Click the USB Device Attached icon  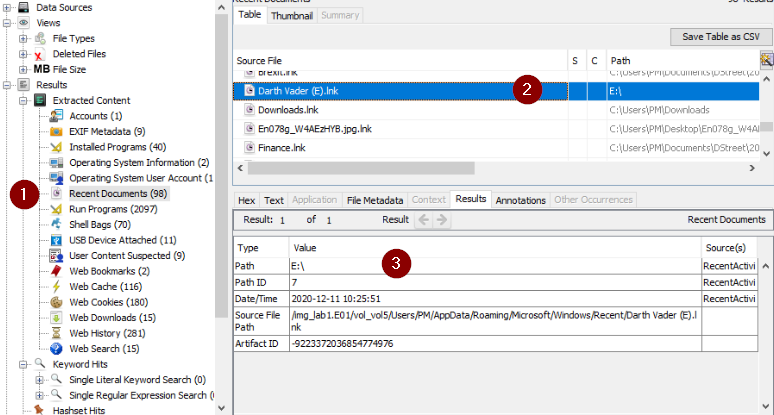(57, 240)
